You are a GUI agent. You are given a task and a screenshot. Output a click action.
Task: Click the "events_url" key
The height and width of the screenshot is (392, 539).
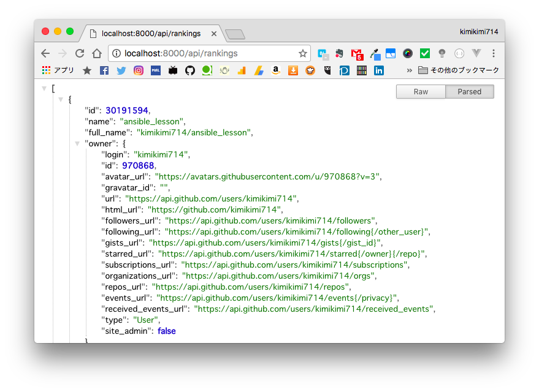coord(126,298)
